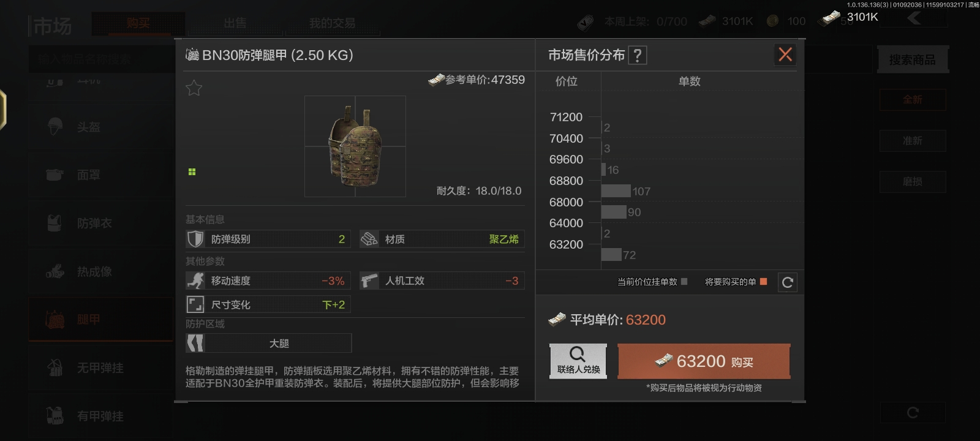Viewport: 980px width, 441px height.
Task: Buy the item for 63200
Action: pyautogui.click(x=704, y=361)
